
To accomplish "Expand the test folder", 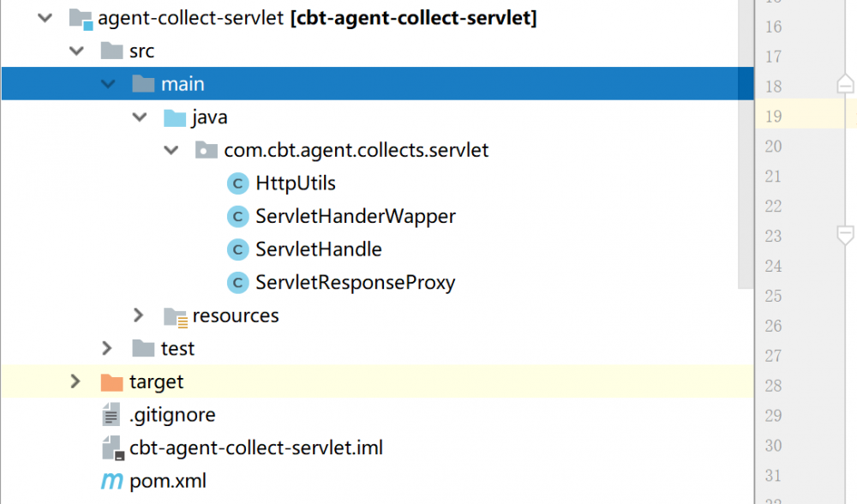I will (x=107, y=348).
